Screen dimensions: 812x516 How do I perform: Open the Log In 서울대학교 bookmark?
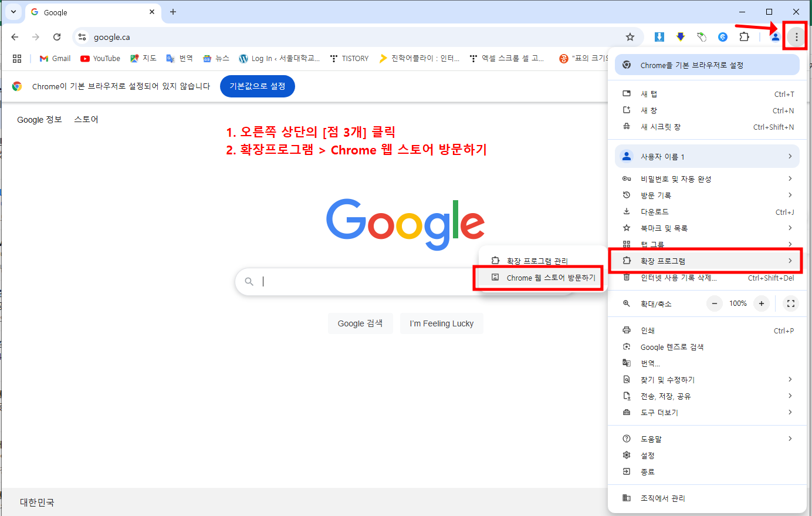tap(279, 58)
